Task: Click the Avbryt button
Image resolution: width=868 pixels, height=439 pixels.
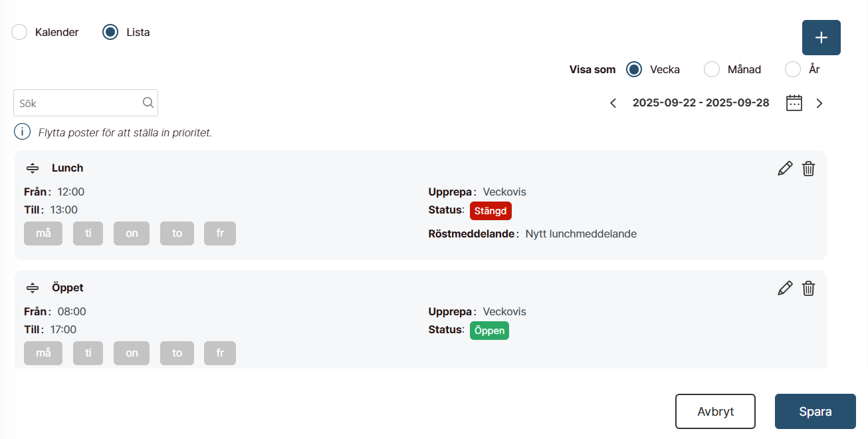Action: click(x=715, y=412)
